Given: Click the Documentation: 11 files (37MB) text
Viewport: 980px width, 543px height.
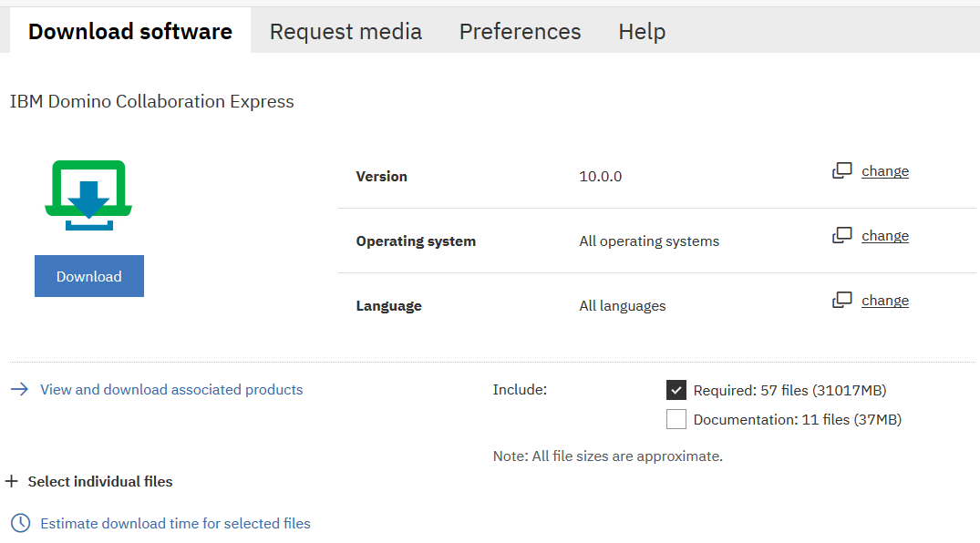Looking at the screenshot, I should pos(798,419).
